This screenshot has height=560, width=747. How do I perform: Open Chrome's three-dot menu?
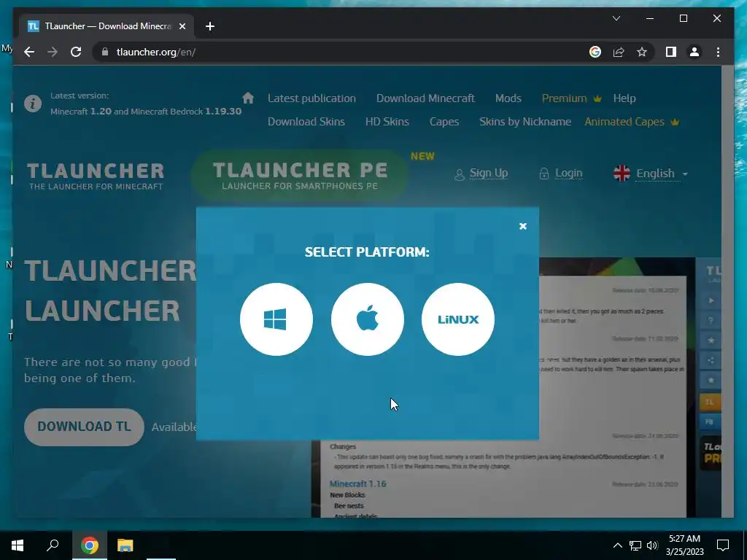[718, 52]
